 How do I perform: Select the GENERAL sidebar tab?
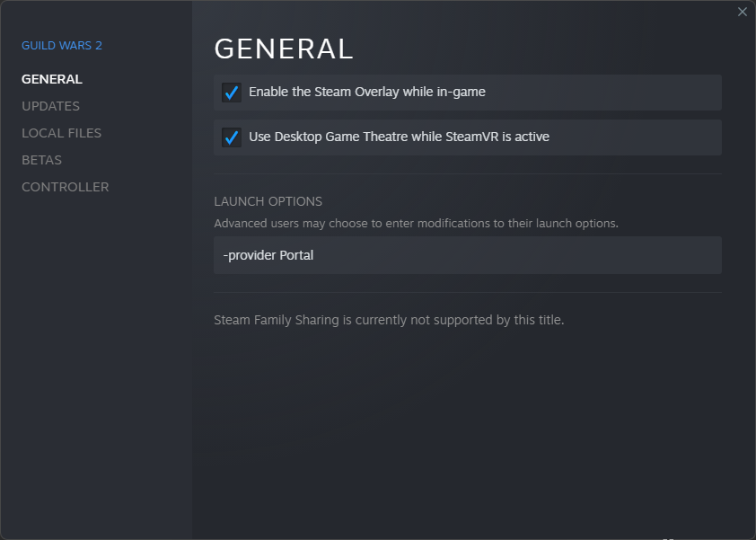coord(52,79)
